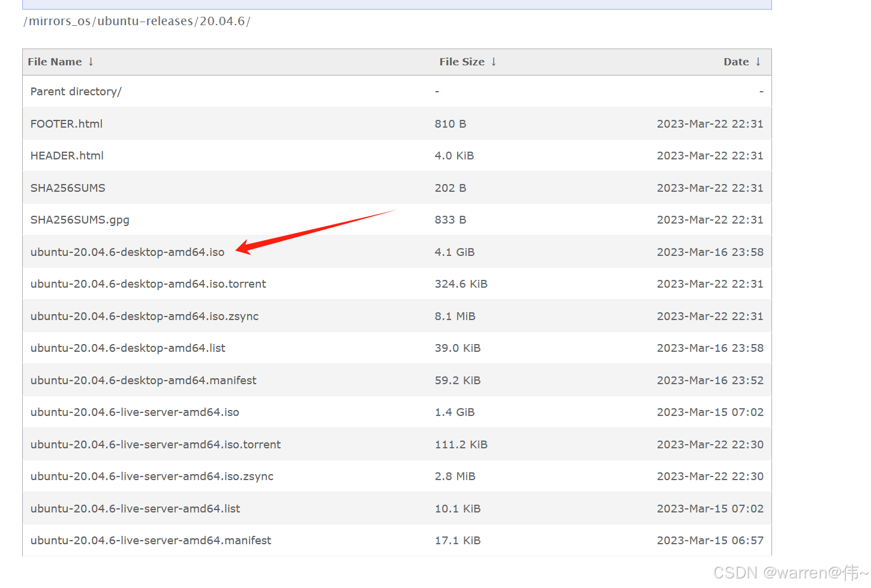Download ubuntu-20.04.6-desktop-amd64.iso.torrent

(x=148, y=284)
